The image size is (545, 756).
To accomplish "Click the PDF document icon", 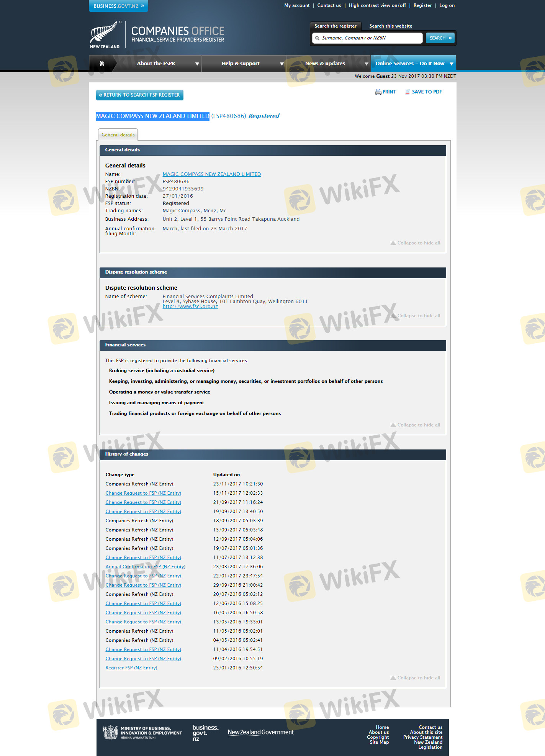I will point(408,92).
